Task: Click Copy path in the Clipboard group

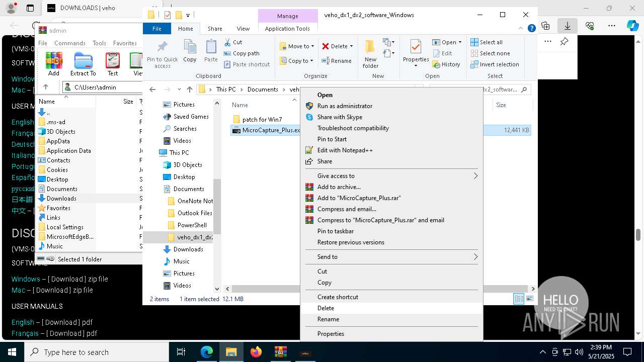Action: click(241, 53)
